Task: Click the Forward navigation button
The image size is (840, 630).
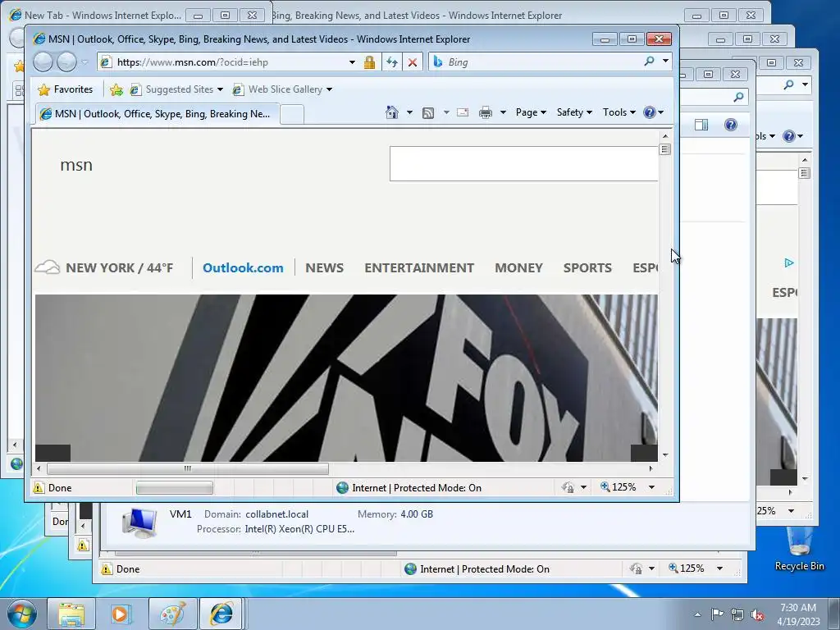Action: (66, 62)
